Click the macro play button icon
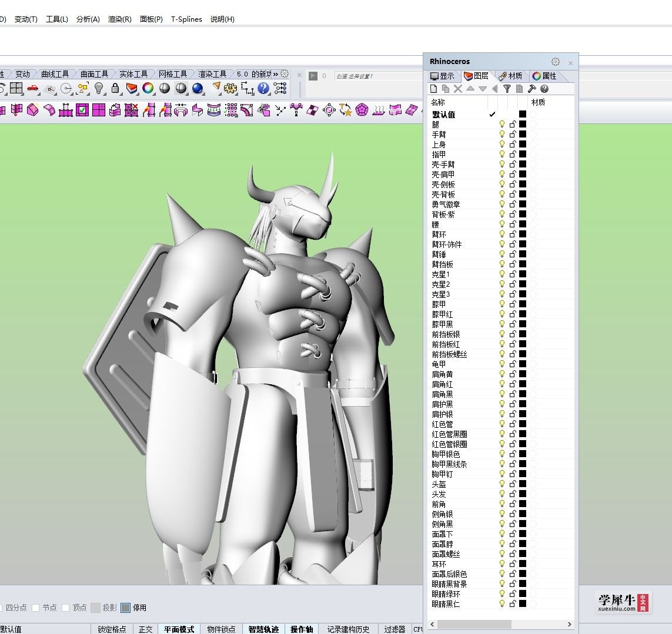The height and width of the screenshot is (634, 672). pos(313,76)
